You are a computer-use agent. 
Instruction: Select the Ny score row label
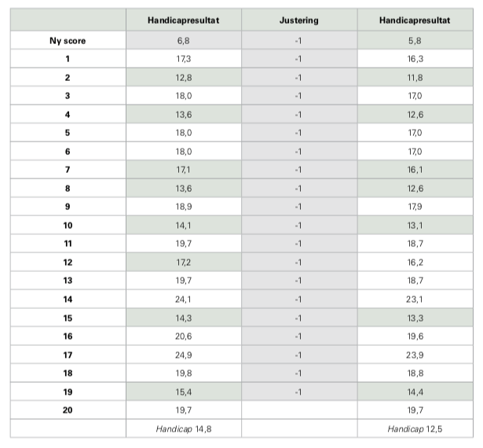point(68,40)
